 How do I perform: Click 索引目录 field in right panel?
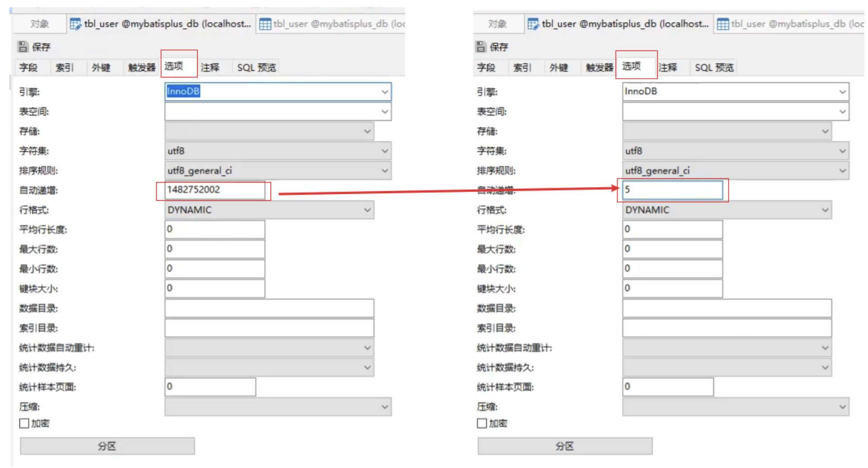pos(727,328)
